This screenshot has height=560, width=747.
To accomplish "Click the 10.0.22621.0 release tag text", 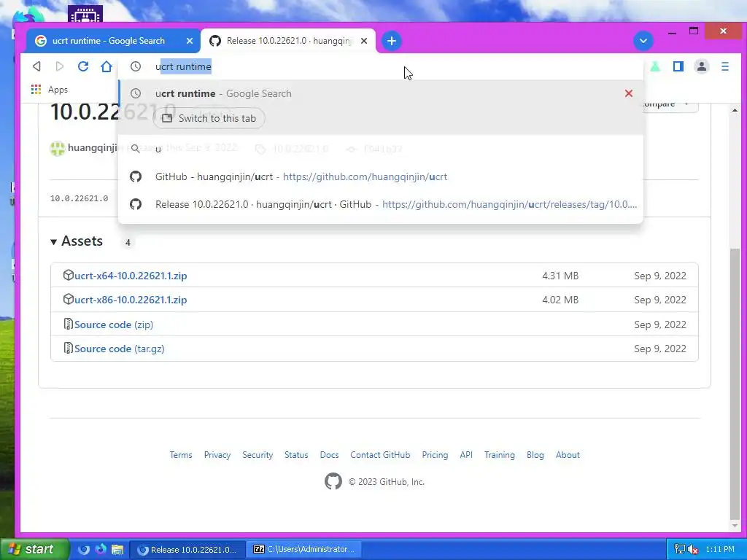I will tap(79, 198).
